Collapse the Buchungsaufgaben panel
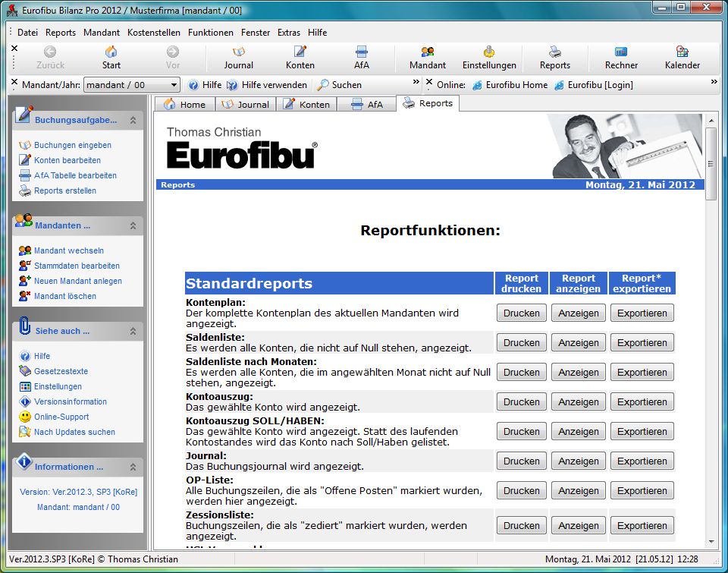728x573 pixels. pyautogui.click(x=133, y=121)
